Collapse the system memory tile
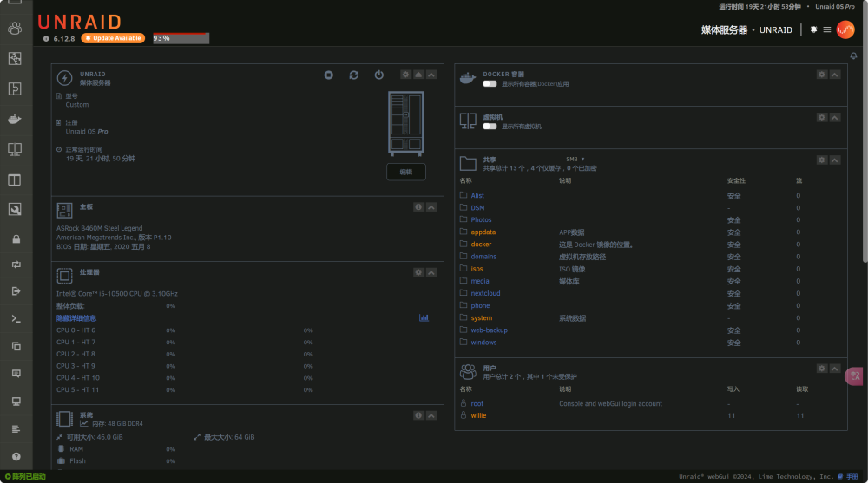868x483 pixels. coord(431,415)
